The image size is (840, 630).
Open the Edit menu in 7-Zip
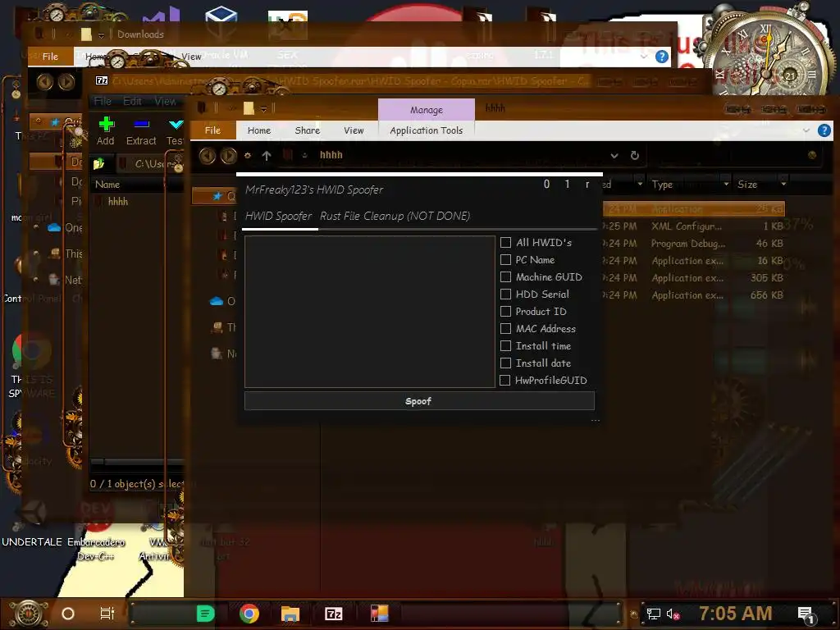tap(132, 101)
